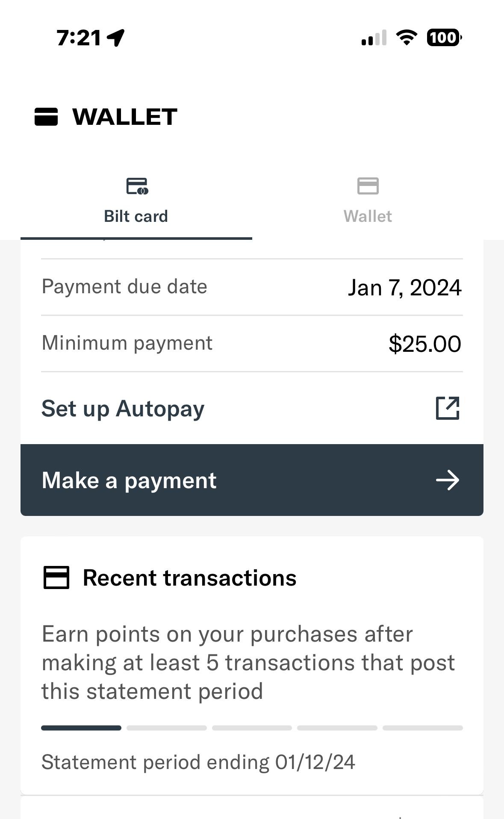Tap the Bilt card tab icon
The image size is (504, 819).
137,186
